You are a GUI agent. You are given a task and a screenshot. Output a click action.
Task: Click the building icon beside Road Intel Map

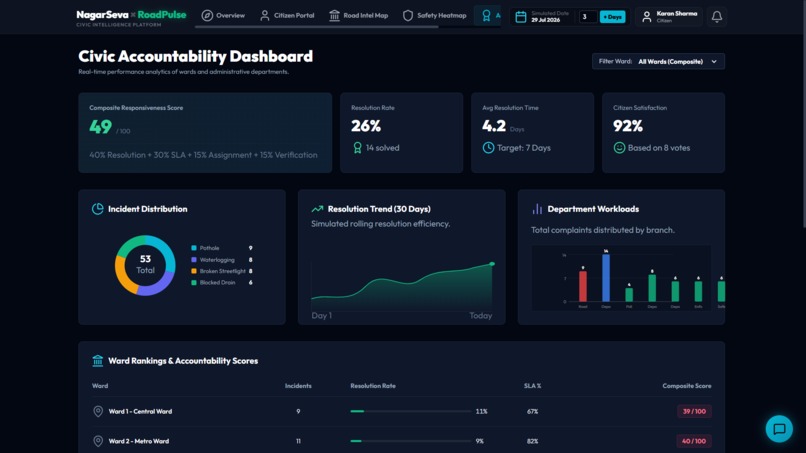(334, 15)
